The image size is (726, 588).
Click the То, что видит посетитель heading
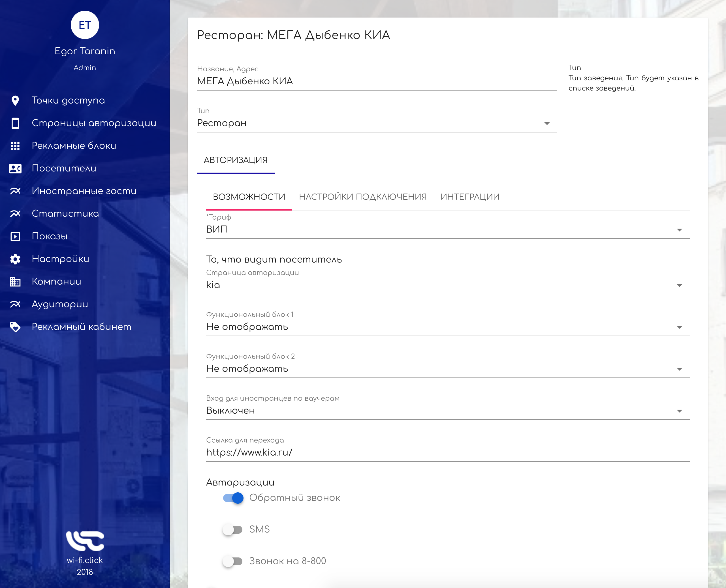274,259
